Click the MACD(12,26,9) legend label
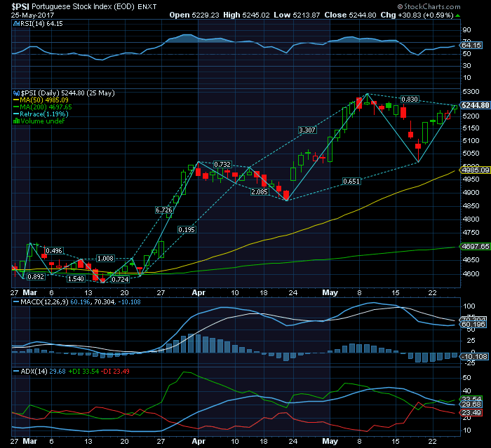This screenshot has width=491, height=448. [x=44, y=302]
